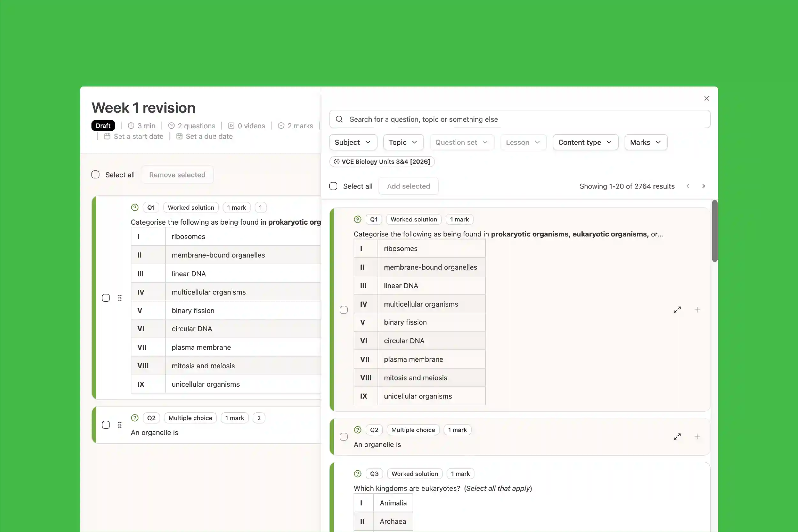Add the ribosomes Q1 question with plus icon
798x532 pixels.
click(697, 310)
